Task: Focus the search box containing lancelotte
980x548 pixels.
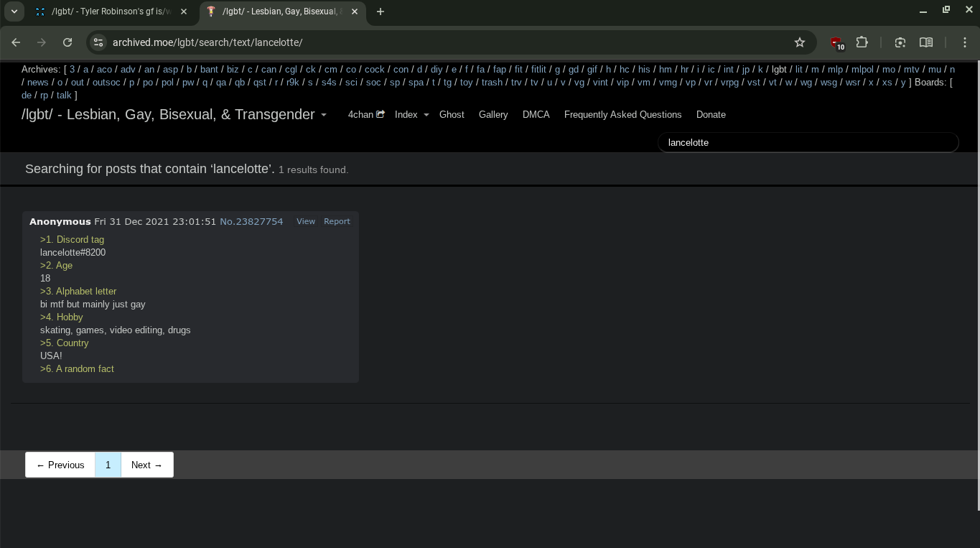Action: click(x=808, y=142)
